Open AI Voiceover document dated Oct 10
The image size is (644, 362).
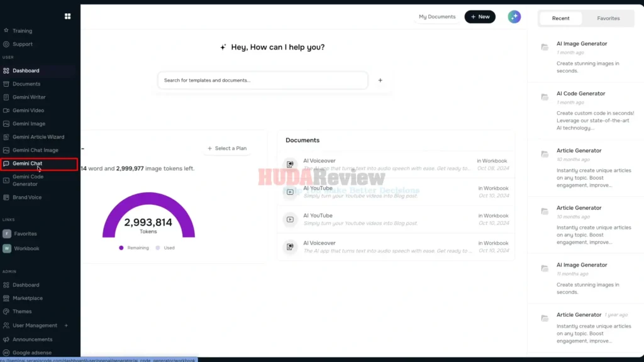396,246
